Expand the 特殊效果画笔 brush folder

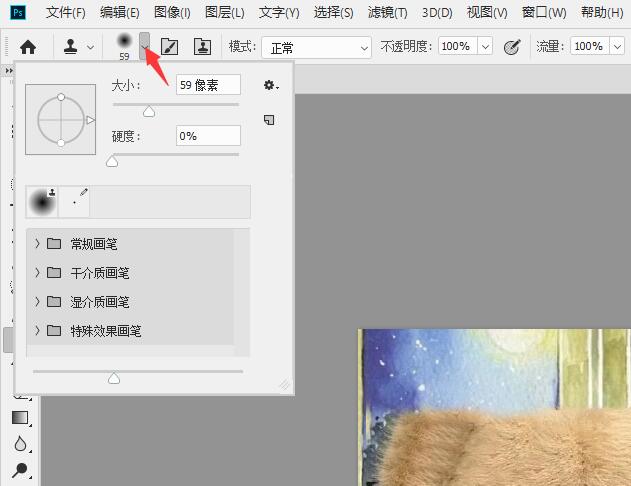(37, 331)
